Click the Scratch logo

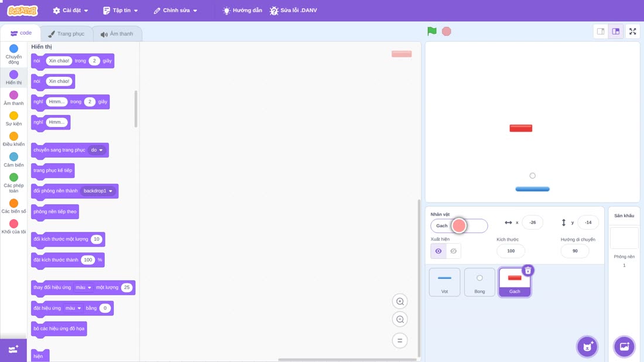(23, 11)
